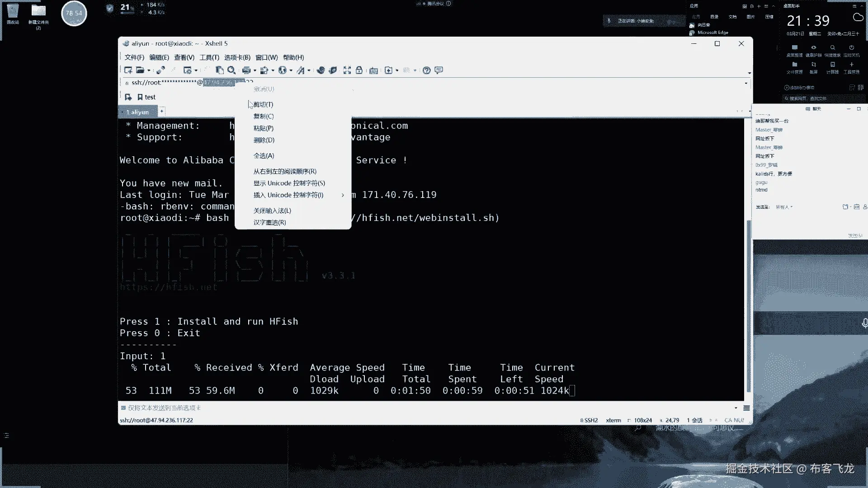The height and width of the screenshot is (488, 868).
Task: Click the Help question mark toolbar icon
Action: (426, 70)
